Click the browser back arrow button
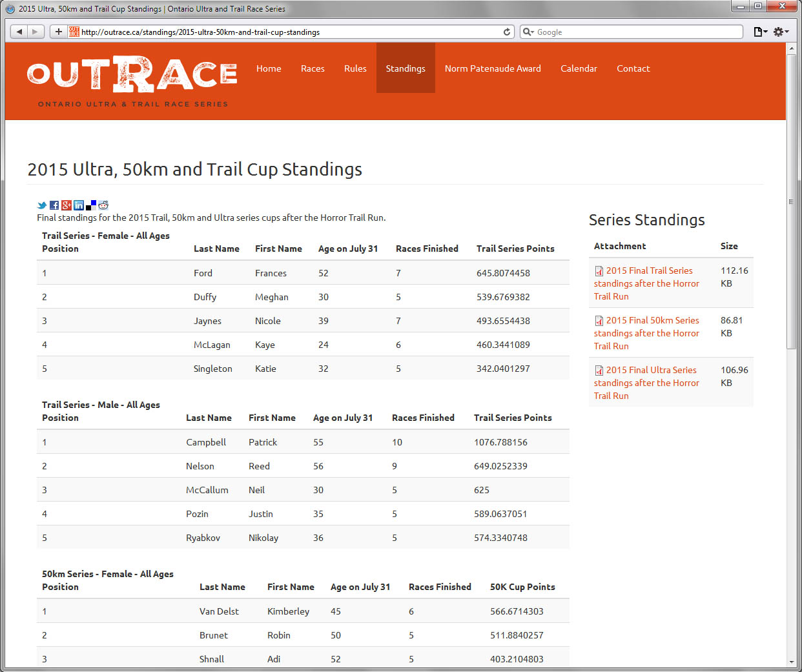The image size is (802, 672). (19, 32)
